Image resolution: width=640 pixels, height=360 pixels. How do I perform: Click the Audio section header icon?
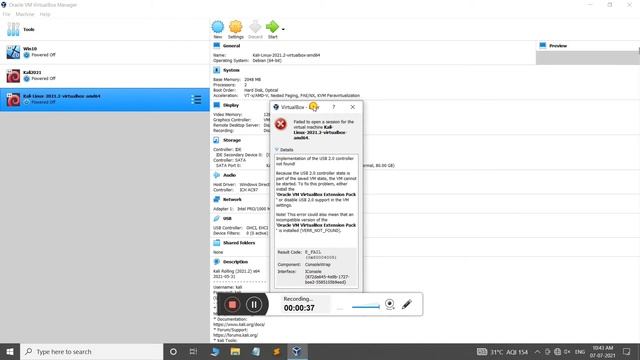click(x=216, y=175)
